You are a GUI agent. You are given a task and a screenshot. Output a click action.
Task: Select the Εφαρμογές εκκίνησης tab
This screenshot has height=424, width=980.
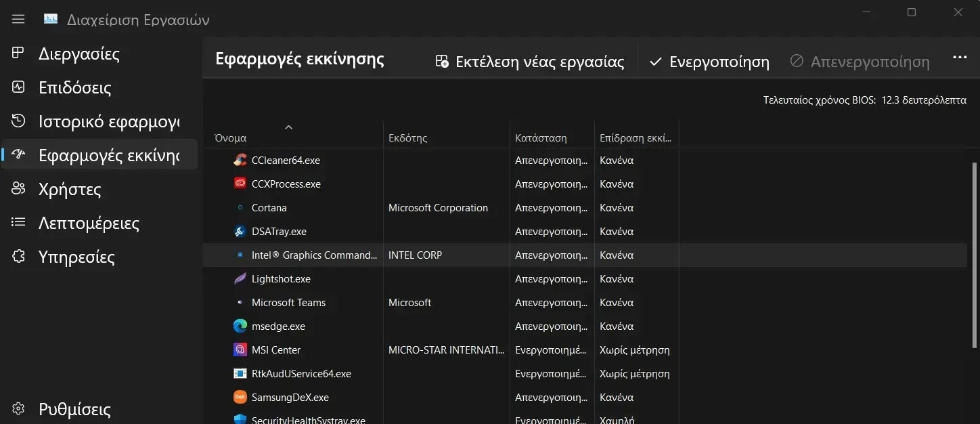point(99,155)
